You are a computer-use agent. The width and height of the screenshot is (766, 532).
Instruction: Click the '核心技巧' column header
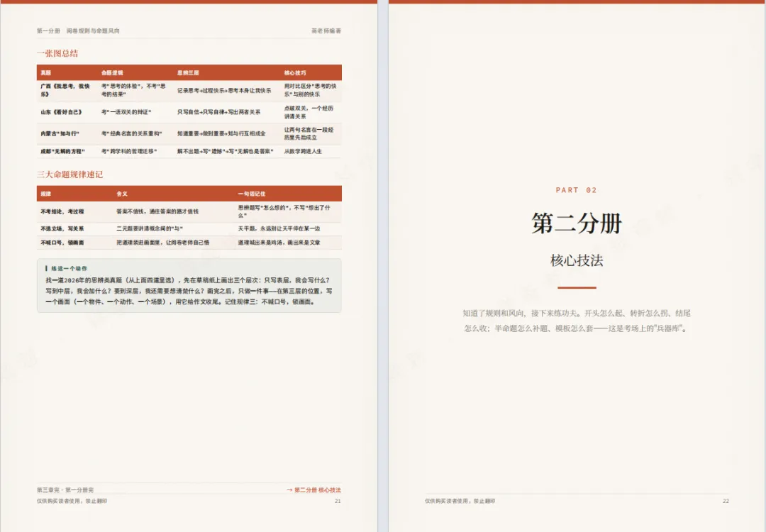pyautogui.click(x=295, y=73)
